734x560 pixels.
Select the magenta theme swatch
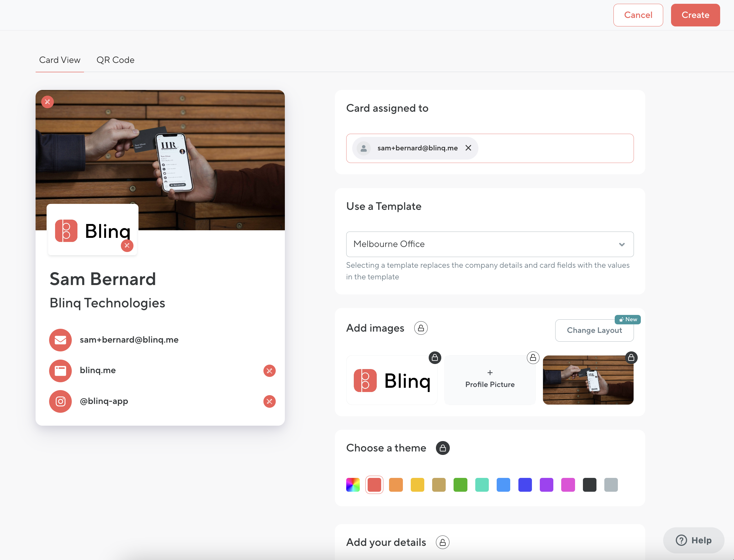tap(568, 485)
